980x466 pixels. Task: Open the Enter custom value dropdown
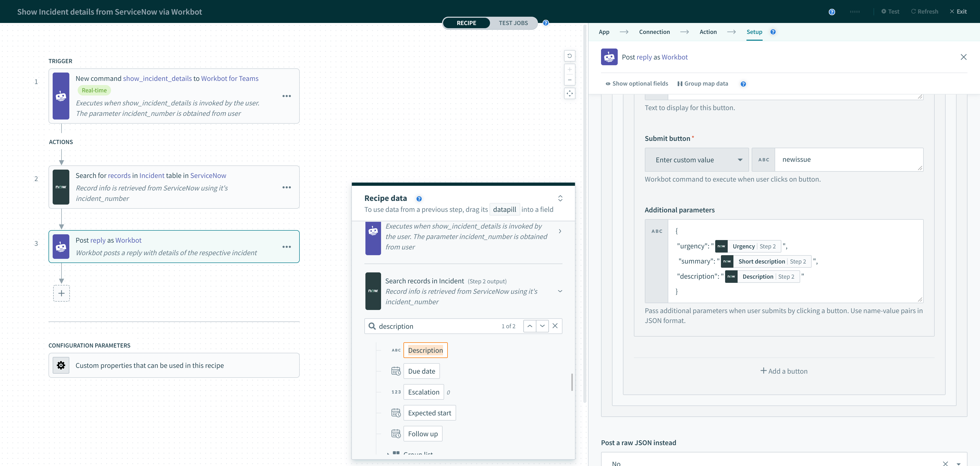pos(697,160)
